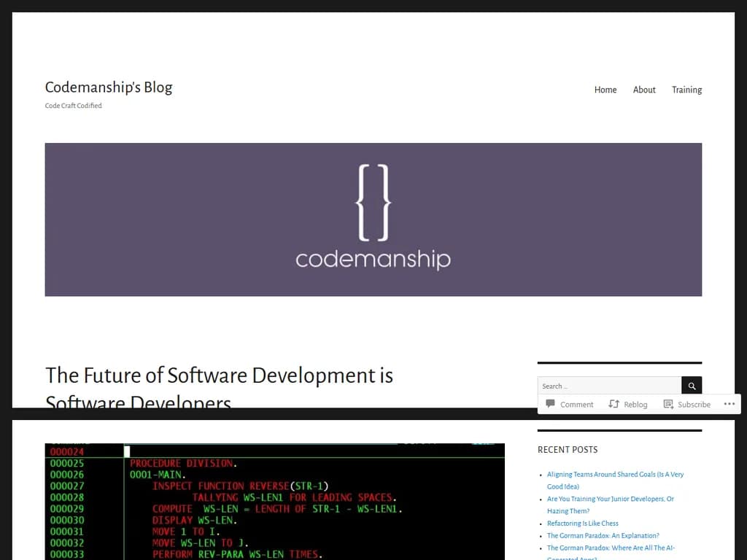
Task: Open Are You Training Your Junior Developers post
Action: [x=610, y=499]
